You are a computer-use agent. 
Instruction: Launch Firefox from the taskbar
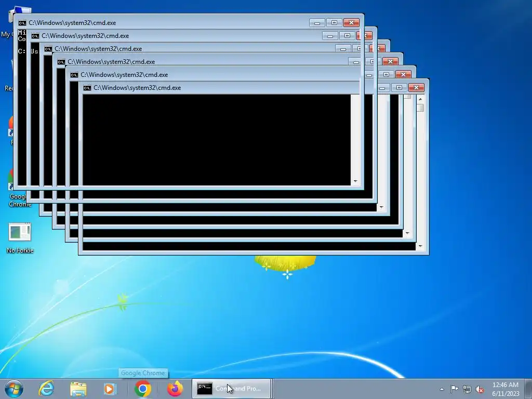click(x=175, y=389)
